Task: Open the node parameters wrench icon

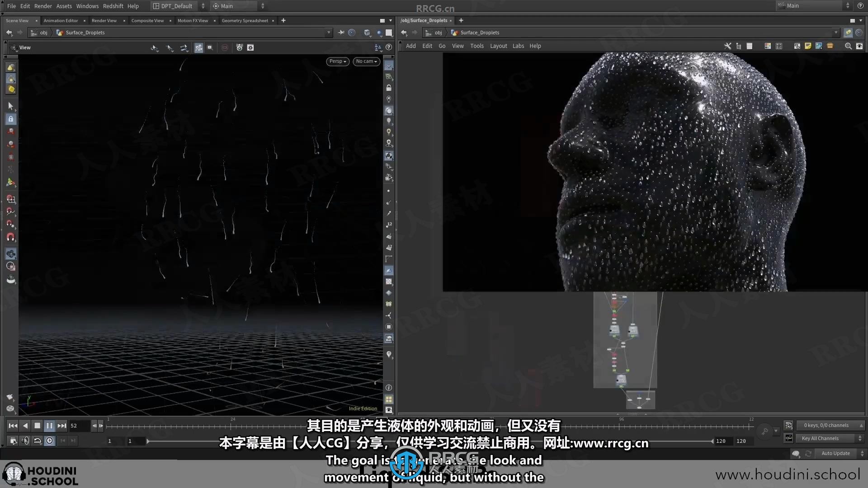Action: click(727, 46)
